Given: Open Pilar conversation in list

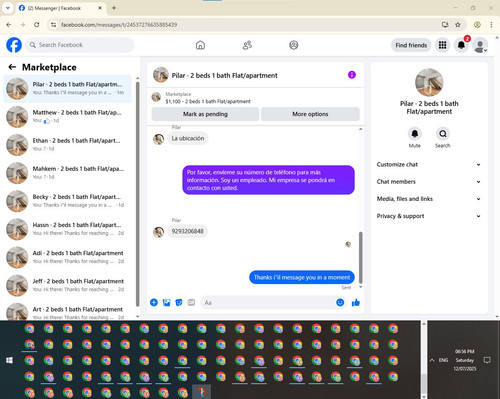Looking at the screenshot, I should click(68, 89).
